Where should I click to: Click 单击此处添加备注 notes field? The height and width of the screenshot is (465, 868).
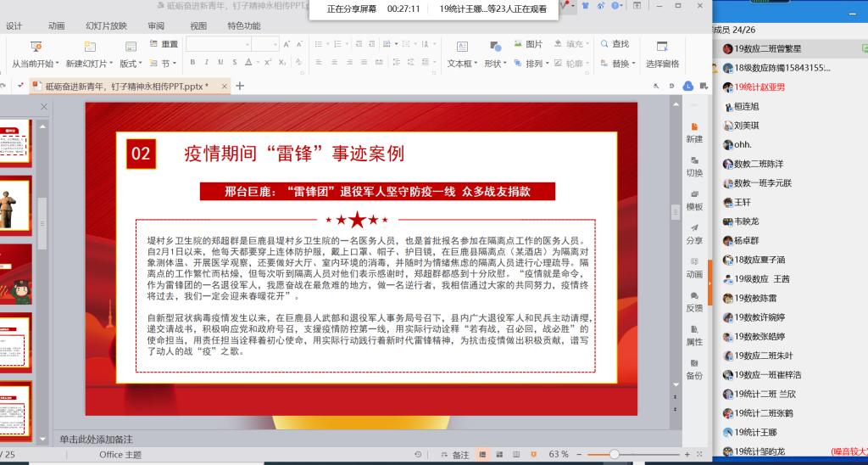coord(97,440)
